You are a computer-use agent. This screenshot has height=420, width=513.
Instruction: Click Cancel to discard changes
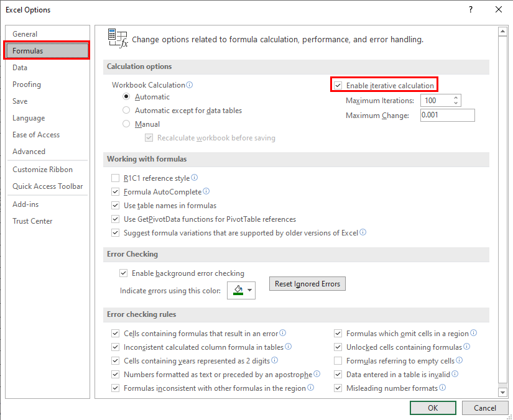(485, 408)
